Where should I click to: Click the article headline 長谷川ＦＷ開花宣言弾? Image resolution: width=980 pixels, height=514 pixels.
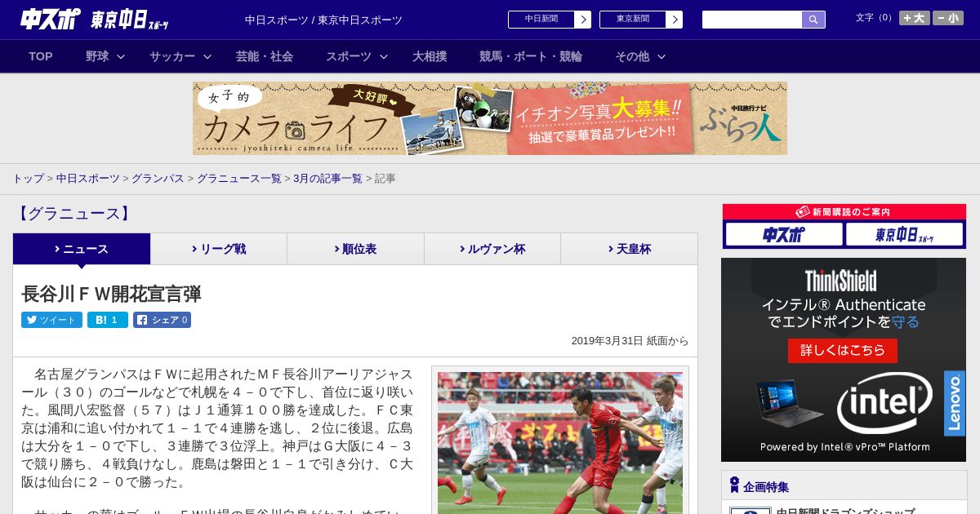[x=111, y=294]
